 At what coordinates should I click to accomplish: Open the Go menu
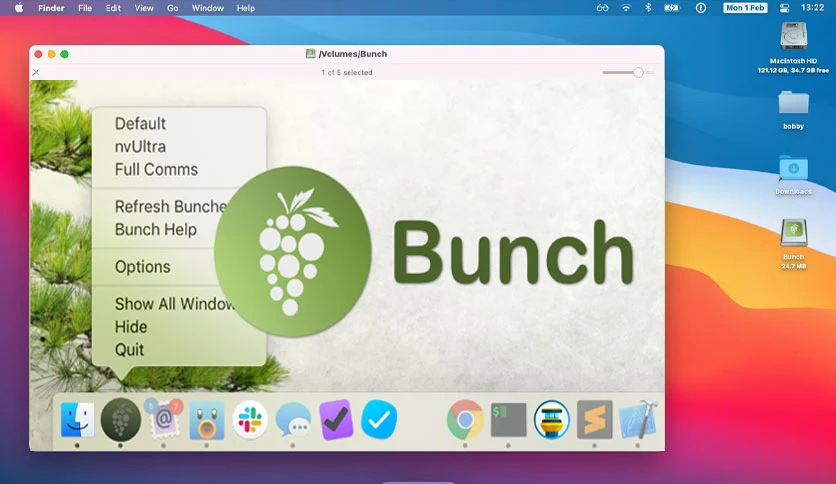pos(173,8)
